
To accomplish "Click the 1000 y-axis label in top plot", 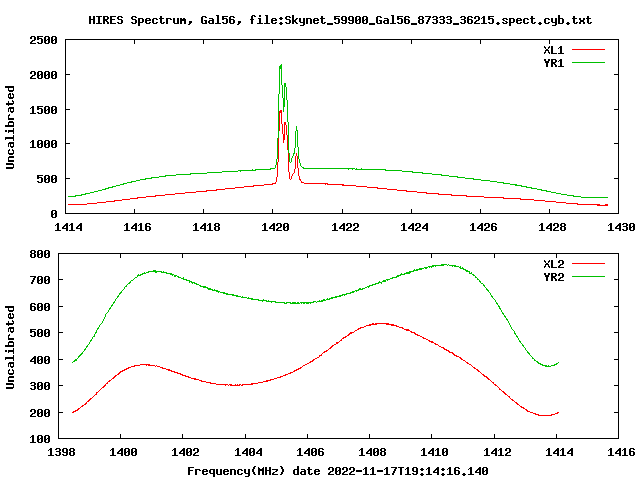I will pyautogui.click(x=43, y=144).
